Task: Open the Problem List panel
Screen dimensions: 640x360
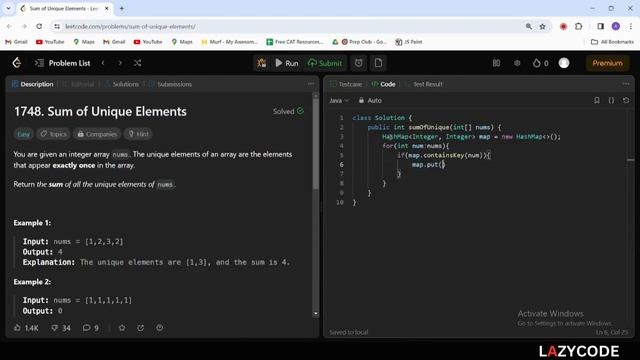Action: 62,63
